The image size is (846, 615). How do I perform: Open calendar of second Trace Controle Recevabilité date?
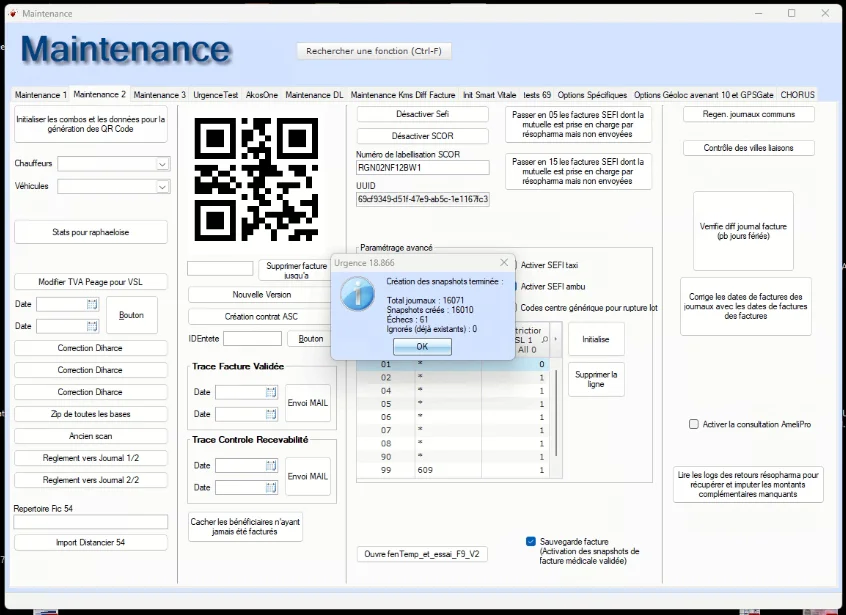coord(271,487)
